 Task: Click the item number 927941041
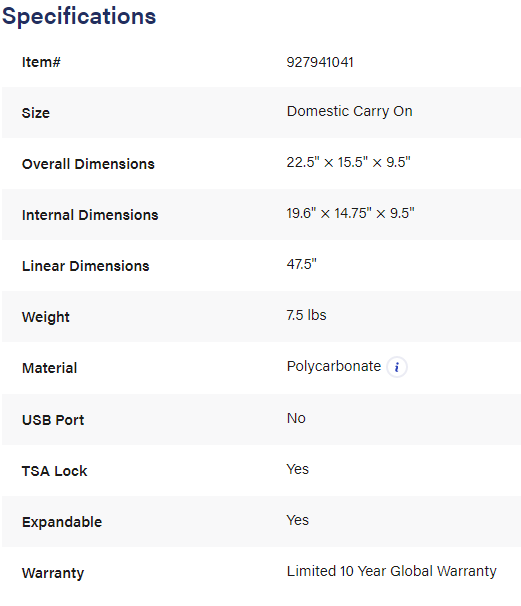[x=320, y=62]
